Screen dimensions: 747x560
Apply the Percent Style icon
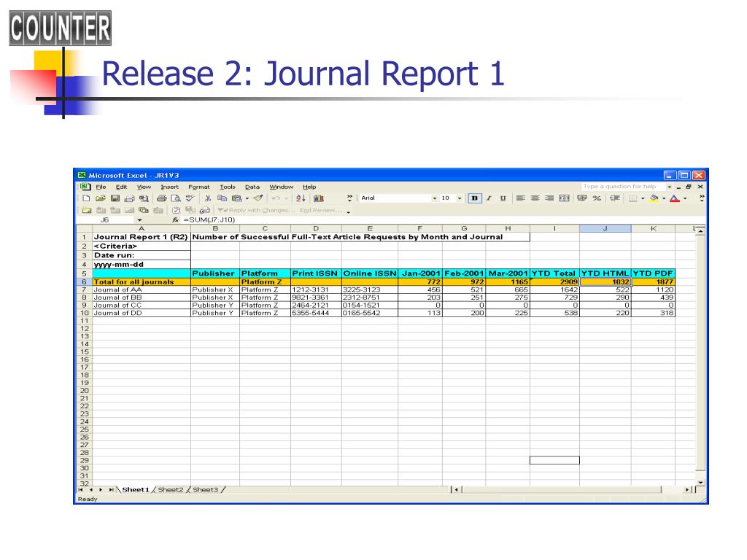[597, 198]
